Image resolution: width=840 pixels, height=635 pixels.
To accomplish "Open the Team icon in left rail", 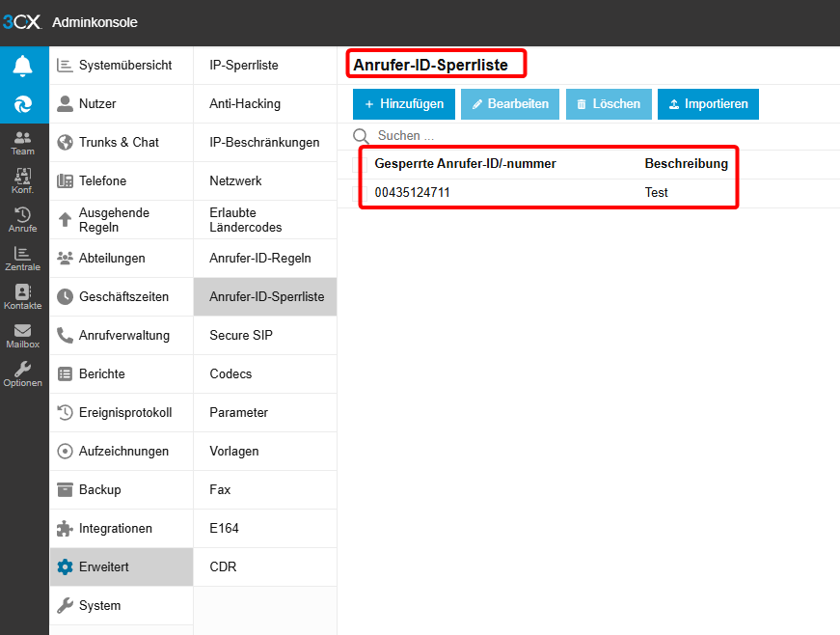I will (23, 143).
